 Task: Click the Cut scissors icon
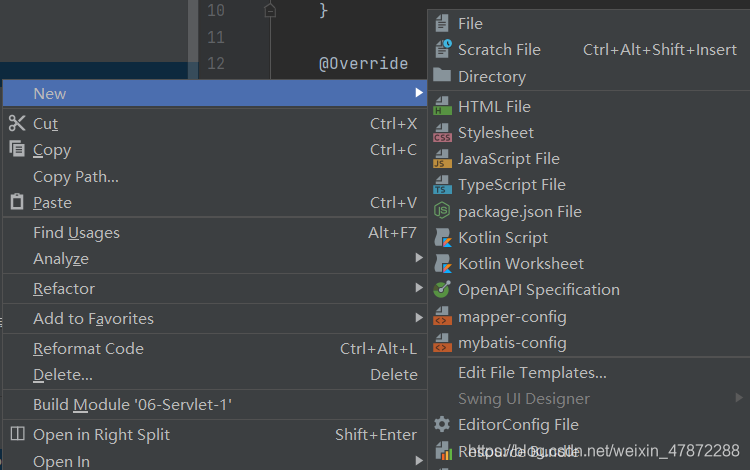(17, 123)
